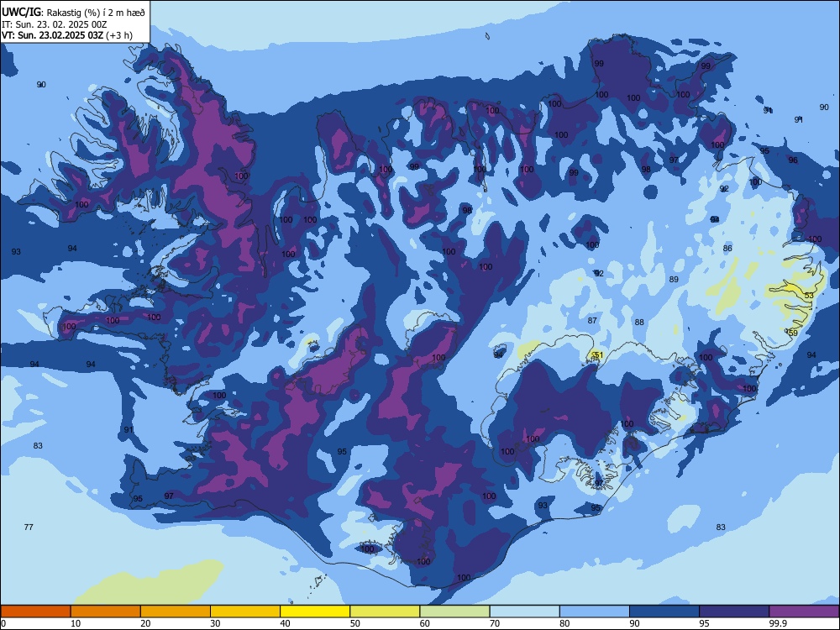This screenshot has height=630, width=840.
Task: Click the yellow-marked value 51 north of Vatnajökull
Action: point(599,355)
